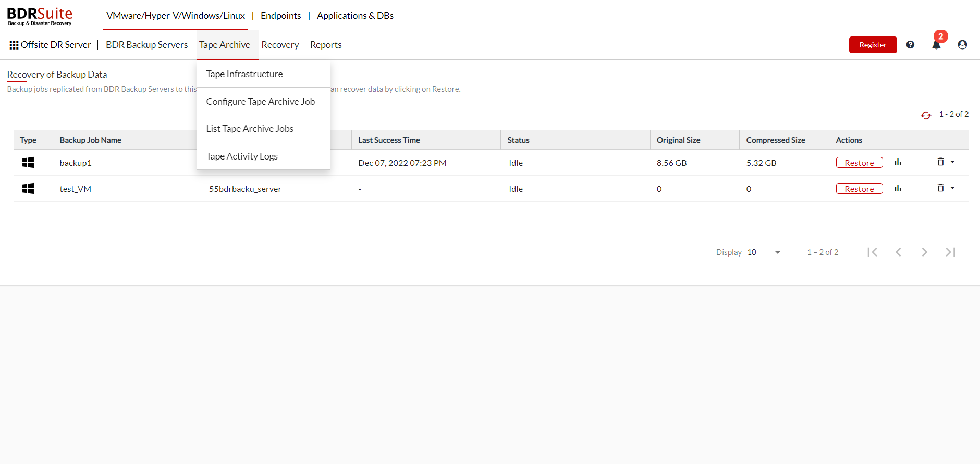Click the Windows type icon for backup1

(x=28, y=163)
